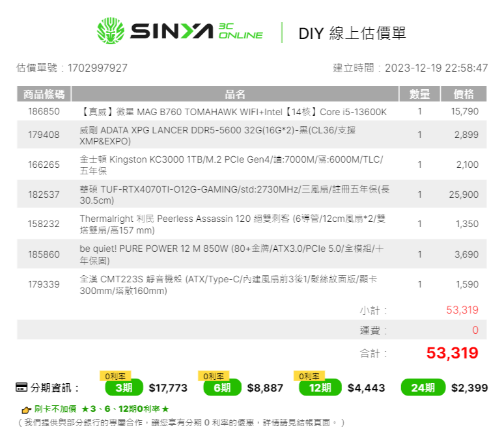
Task: Click price 1,350
Action: pyautogui.click(x=468, y=224)
